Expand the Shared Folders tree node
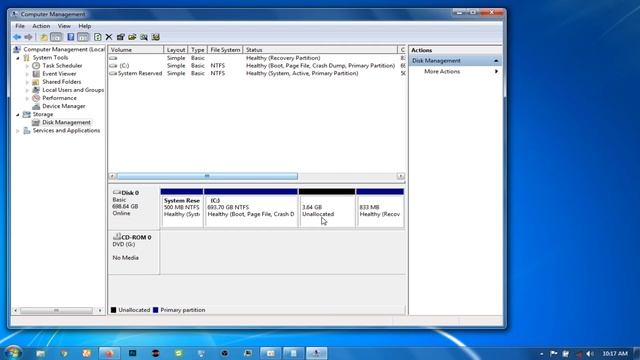 pyautogui.click(x=27, y=82)
